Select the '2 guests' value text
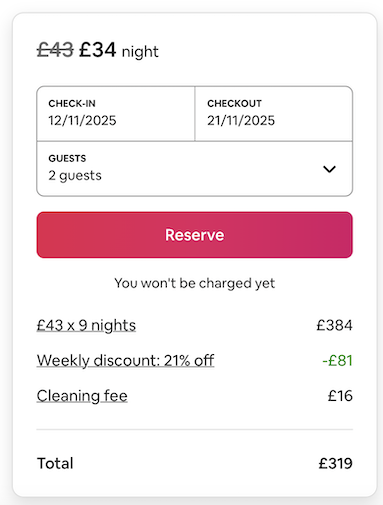 (75, 176)
